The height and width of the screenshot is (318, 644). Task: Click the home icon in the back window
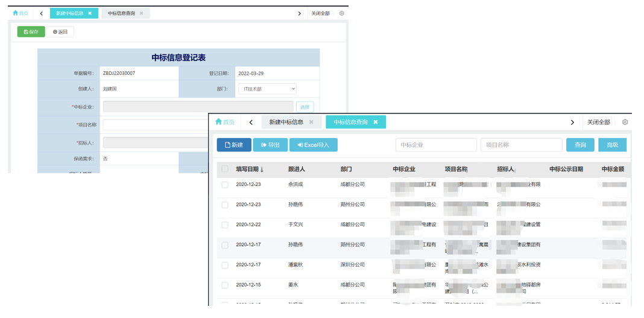pyautogui.click(x=16, y=13)
